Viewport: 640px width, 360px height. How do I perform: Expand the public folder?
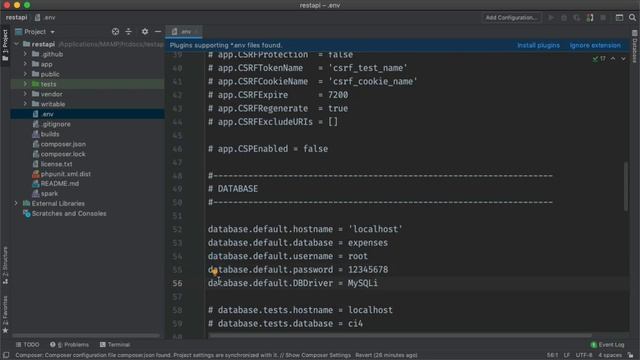[x=25, y=74]
